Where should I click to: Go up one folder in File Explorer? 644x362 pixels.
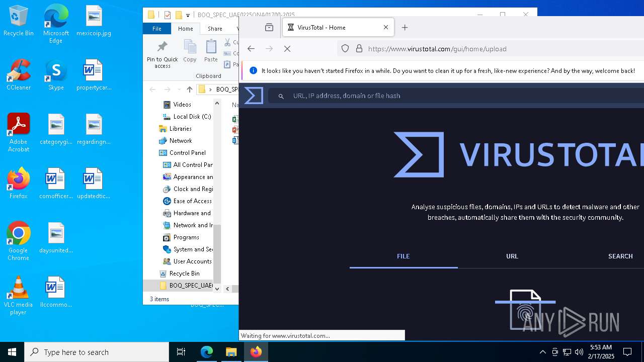pos(189,89)
